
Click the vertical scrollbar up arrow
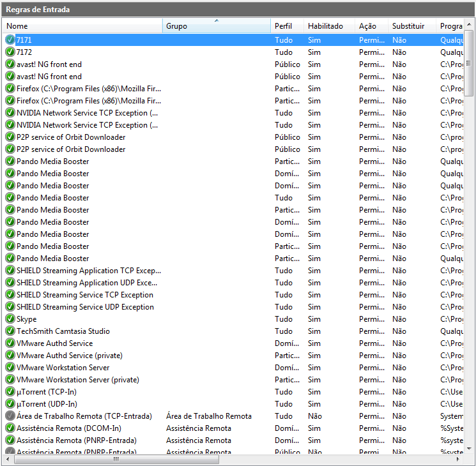click(x=469, y=24)
